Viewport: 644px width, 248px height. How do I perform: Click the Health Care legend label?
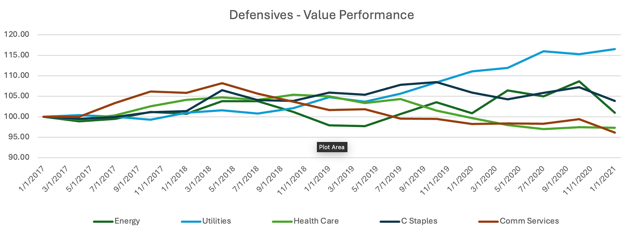tap(316, 221)
